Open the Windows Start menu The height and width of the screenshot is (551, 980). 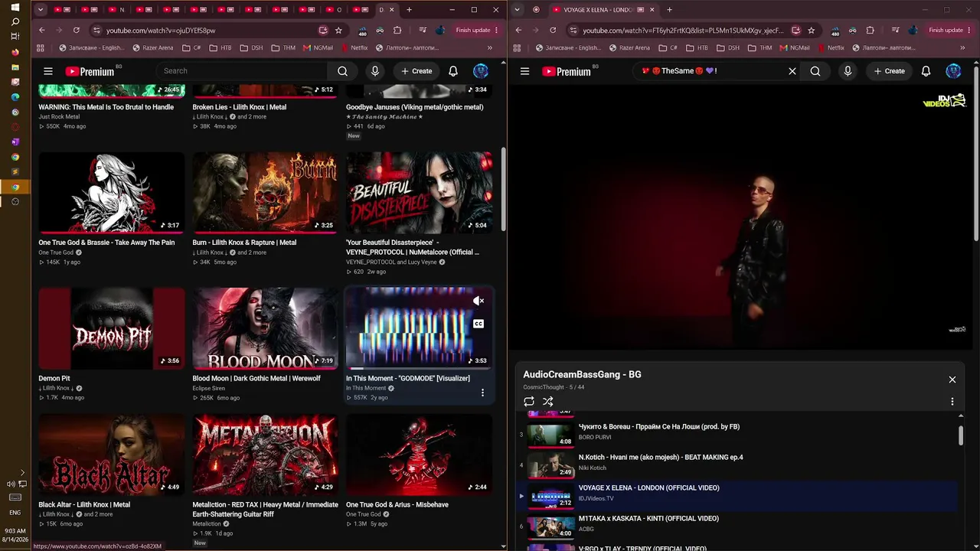(15, 7)
